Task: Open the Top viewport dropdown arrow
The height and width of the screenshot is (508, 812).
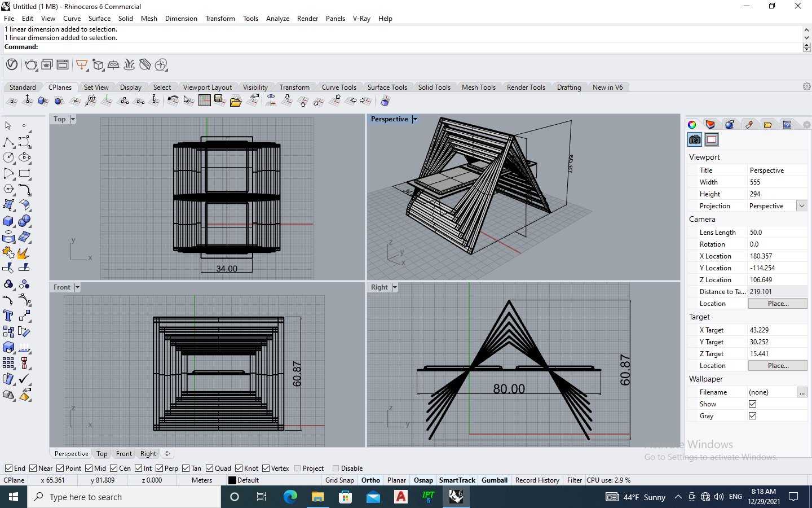Action: click(73, 119)
